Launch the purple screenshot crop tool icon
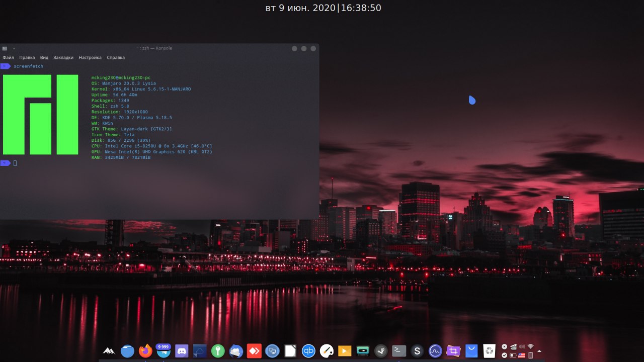The width and height of the screenshot is (644, 362). tap(453, 350)
